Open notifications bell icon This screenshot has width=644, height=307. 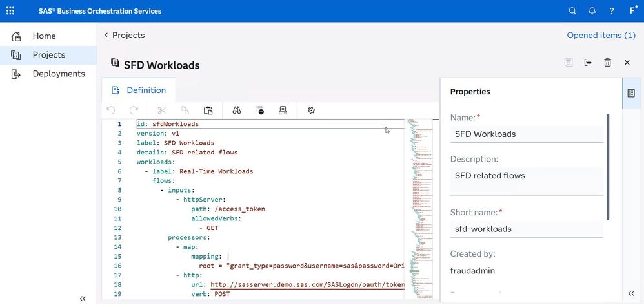point(592,11)
